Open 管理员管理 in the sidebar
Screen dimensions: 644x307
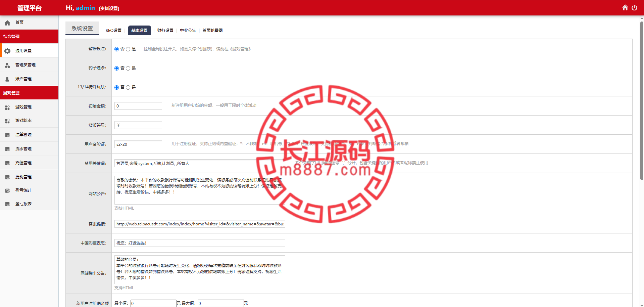point(29,65)
